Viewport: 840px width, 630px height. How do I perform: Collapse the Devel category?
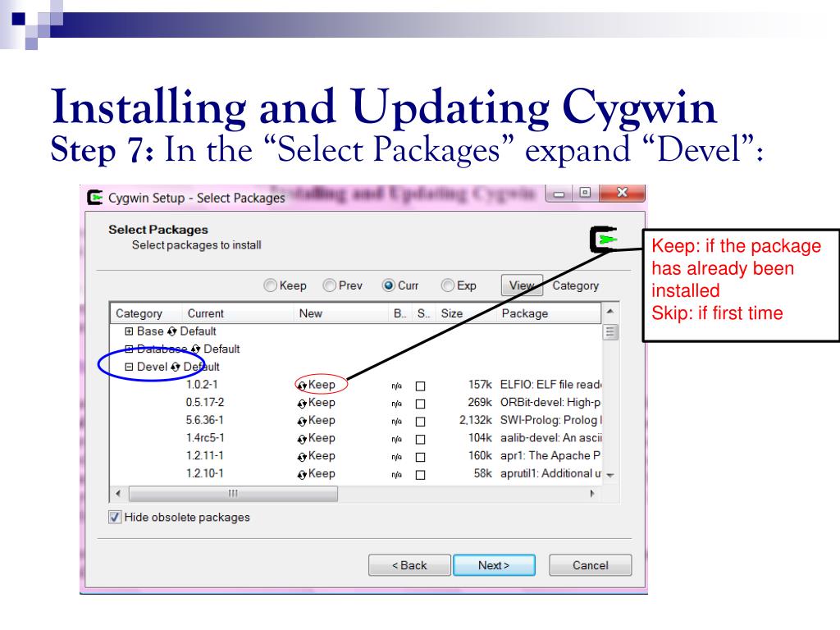(129, 367)
